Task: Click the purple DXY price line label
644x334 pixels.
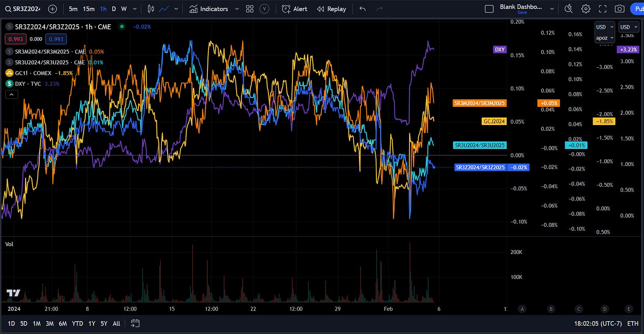Action: (500, 49)
